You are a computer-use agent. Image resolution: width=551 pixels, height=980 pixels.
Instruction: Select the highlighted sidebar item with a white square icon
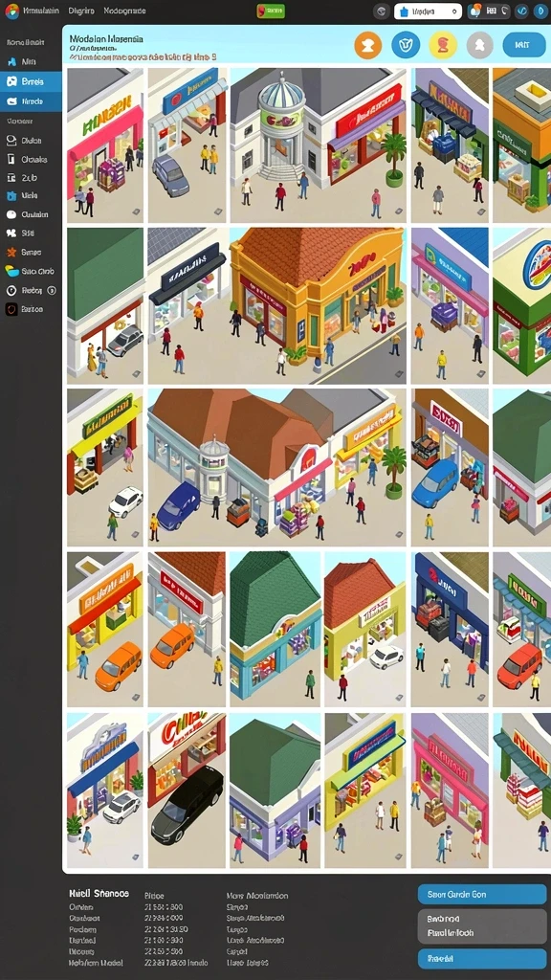(32, 81)
